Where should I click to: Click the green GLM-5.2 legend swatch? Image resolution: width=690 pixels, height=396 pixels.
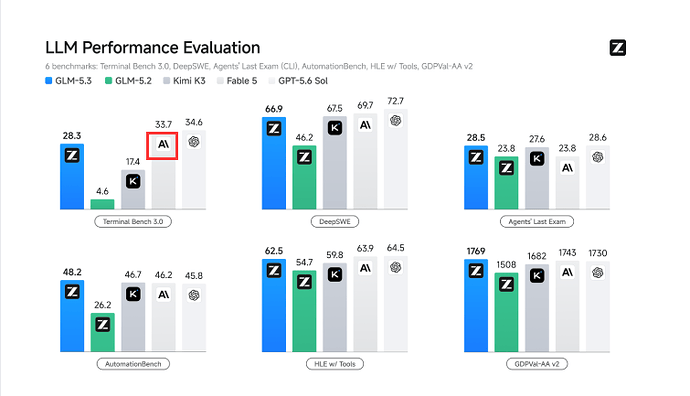(x=108, y=81)
